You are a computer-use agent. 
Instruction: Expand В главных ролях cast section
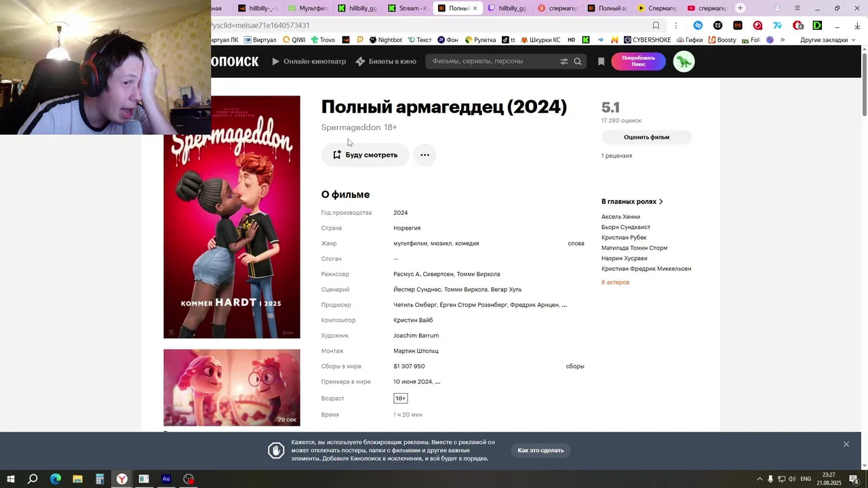tap(632, 201)
